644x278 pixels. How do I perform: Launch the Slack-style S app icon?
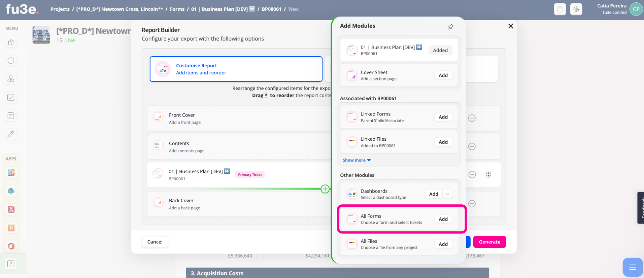pyautogui.click(x=11, y=172)
